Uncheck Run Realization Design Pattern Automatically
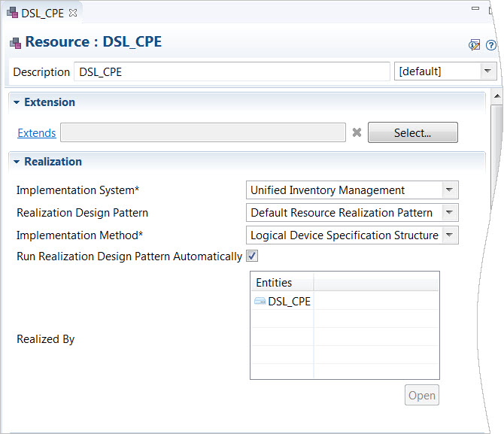 (252, 256)
